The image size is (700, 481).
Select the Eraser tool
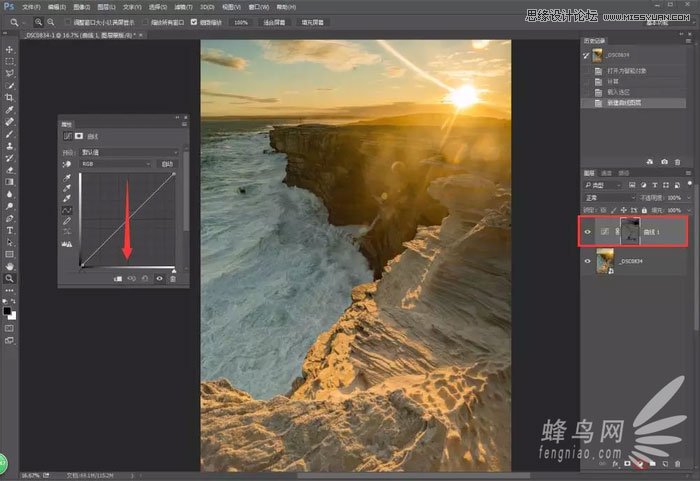point(9,170)
